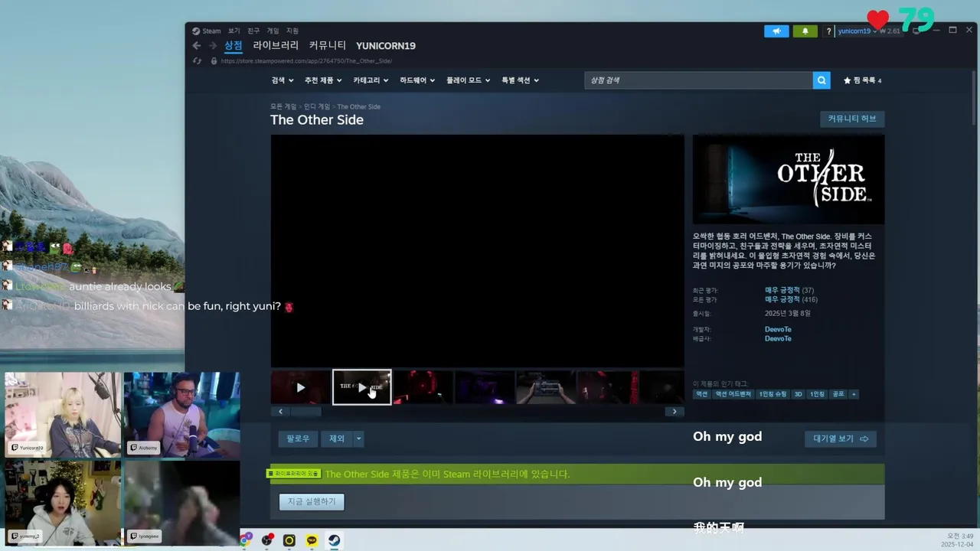This screenshot has height=551, width=980.
Task: Open the 검색 dropdown in store nav
Action: (282, 80)
